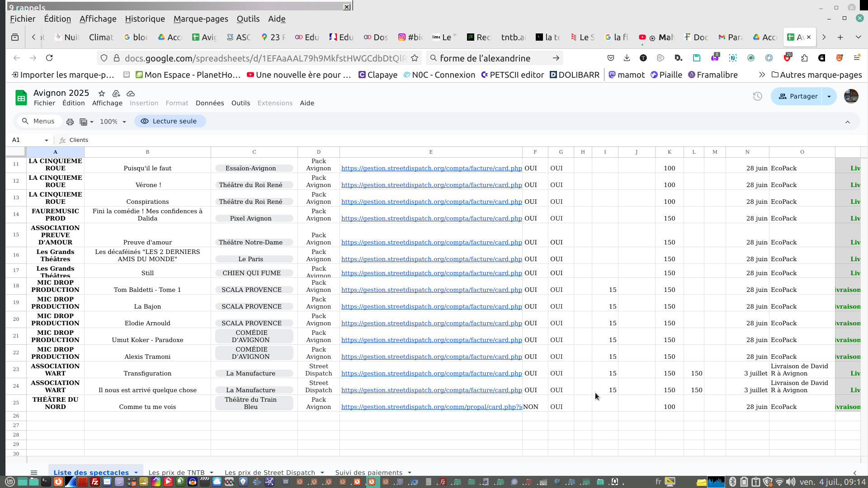Switch to Suivi des paiements sheet tab
Viewport: 868px width, 488px height.
(368, 473)
